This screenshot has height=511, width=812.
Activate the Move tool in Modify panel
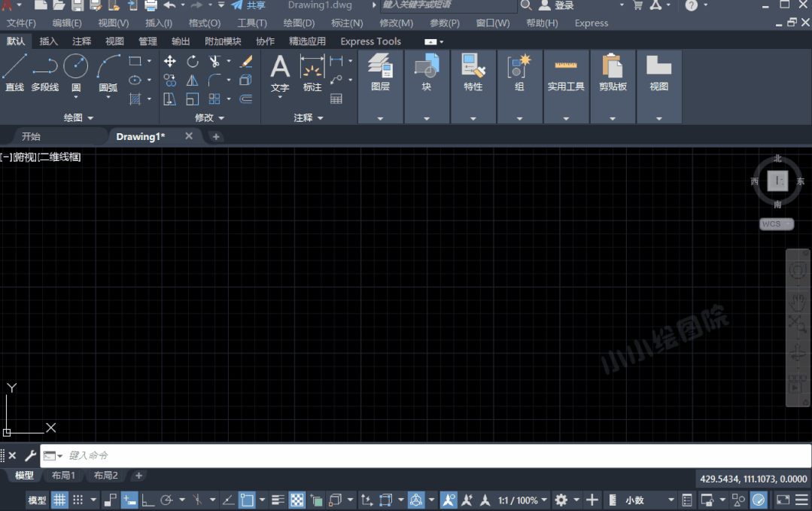pyautogui.click(x=170, y=61)
